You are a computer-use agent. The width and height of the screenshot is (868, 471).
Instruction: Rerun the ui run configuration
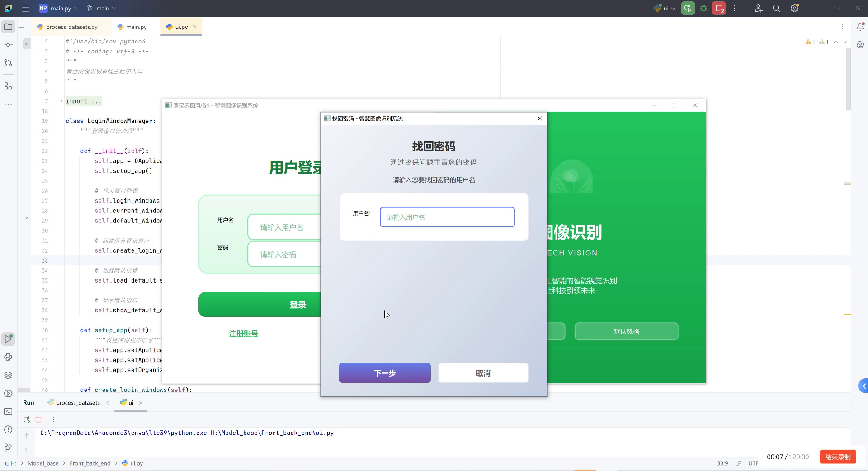point(26,419)
